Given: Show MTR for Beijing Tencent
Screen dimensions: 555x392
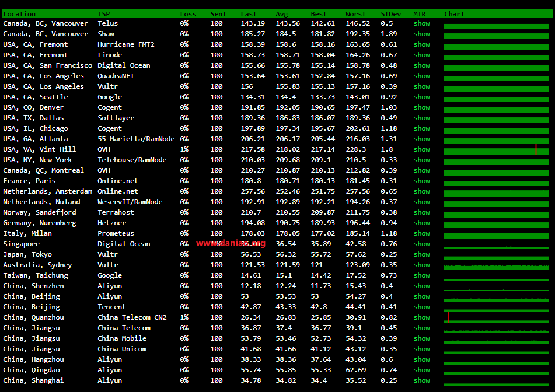Looking at the screenshot, I should (x=421, y=307).
